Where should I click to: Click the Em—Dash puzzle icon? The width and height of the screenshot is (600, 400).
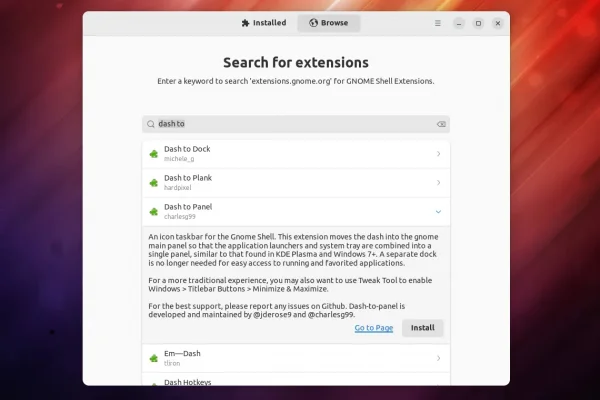(x=154, y=358)
